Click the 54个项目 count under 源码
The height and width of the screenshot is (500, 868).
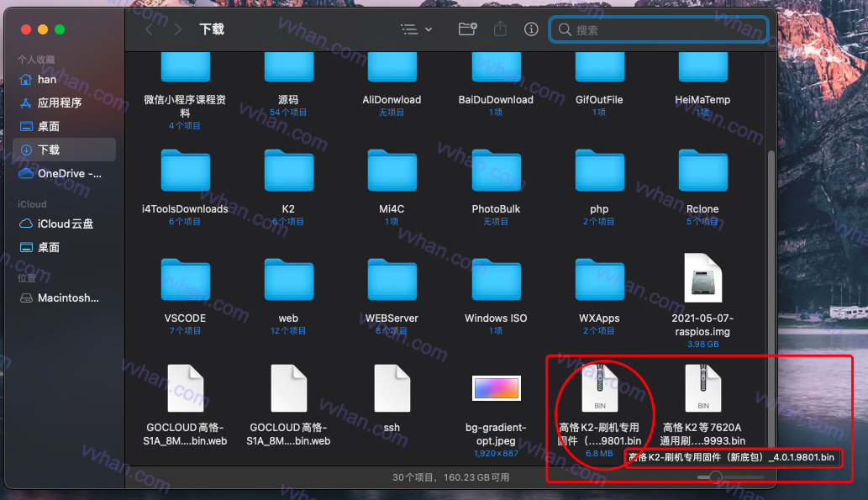[288, 113]
